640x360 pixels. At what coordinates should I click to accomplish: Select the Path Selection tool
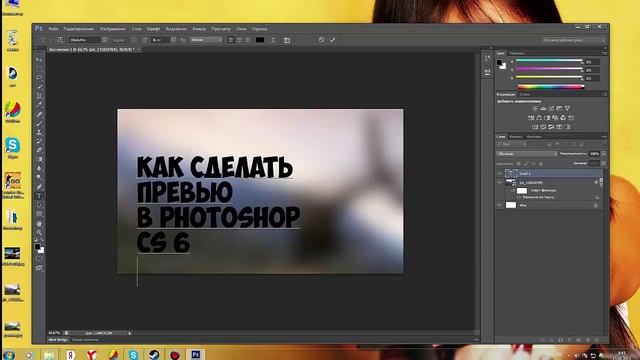pyautogui.click(x=39, y=205)
